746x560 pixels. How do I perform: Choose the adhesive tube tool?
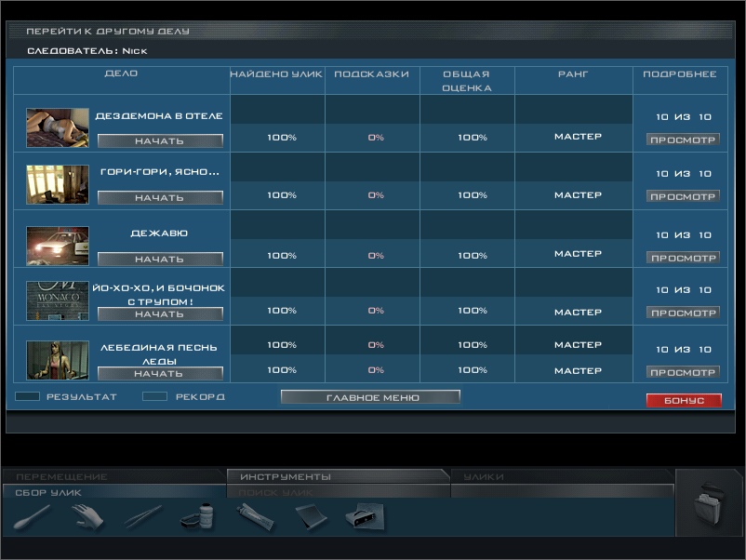click(x=255, y=517)
